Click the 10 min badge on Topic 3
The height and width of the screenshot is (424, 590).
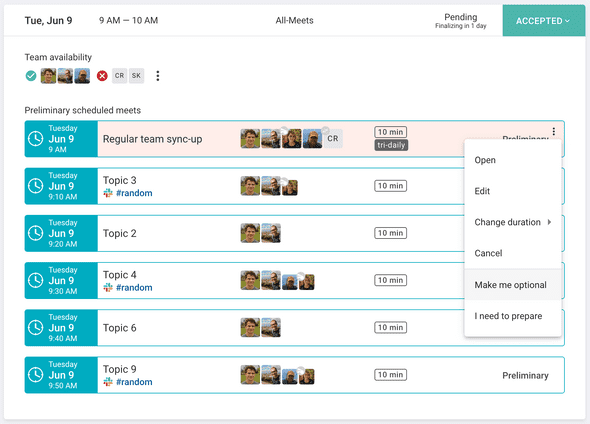click(x=390, y=186)
